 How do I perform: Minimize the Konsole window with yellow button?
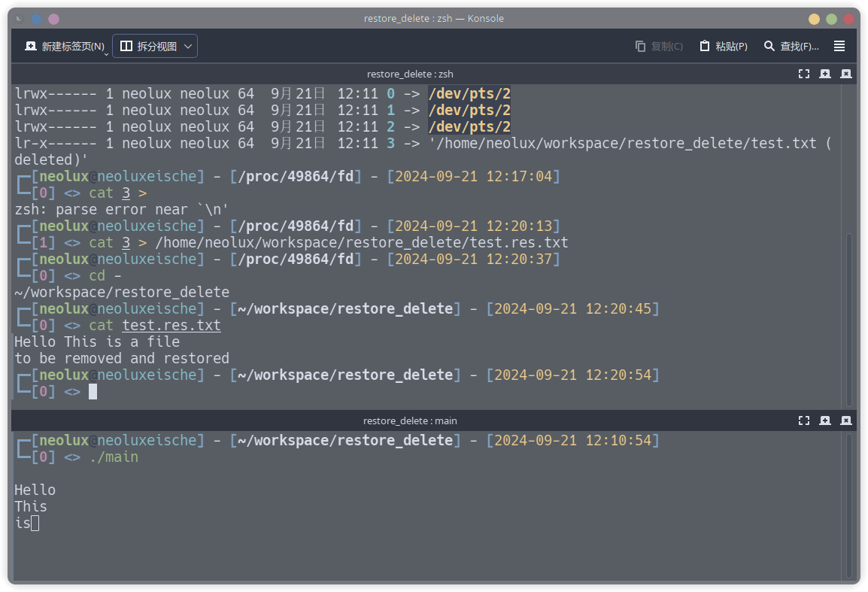pos(814,19)
